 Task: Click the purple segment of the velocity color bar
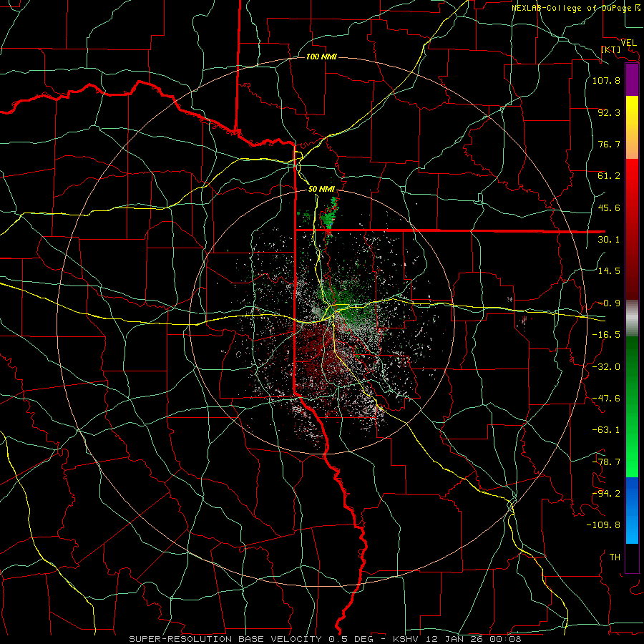coord(632,79)
